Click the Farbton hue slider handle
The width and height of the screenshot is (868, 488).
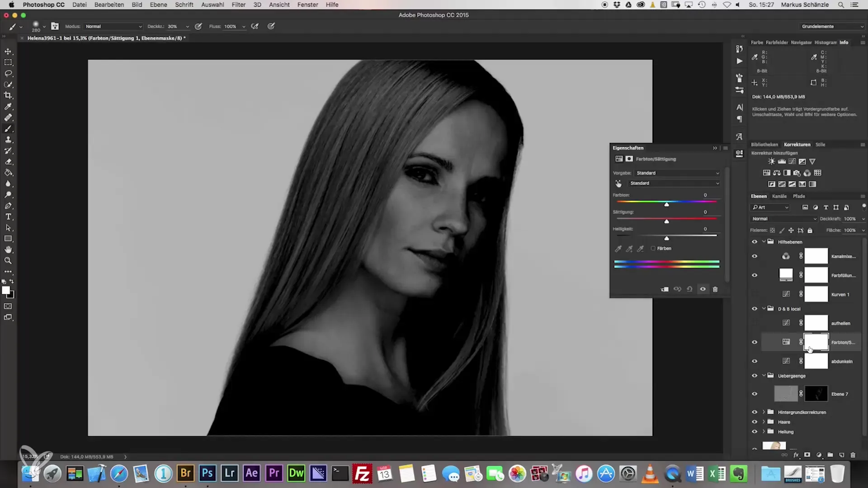tap(666, 205)
